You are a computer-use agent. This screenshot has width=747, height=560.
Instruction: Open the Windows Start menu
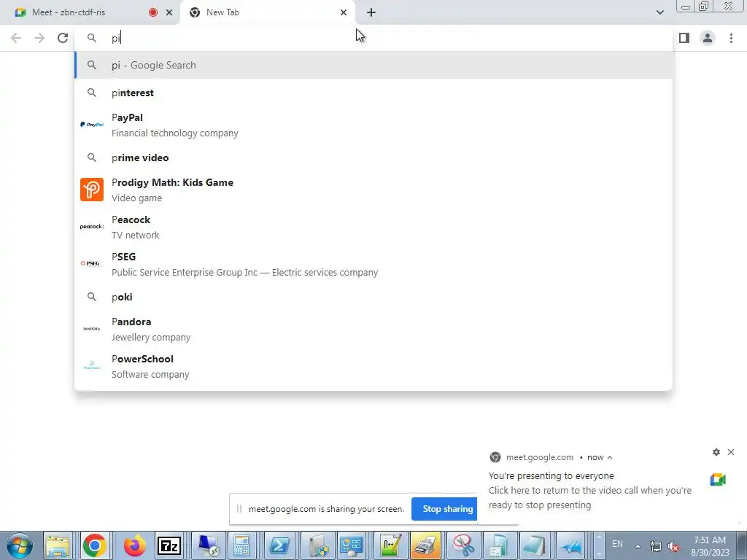pos(19,545)
